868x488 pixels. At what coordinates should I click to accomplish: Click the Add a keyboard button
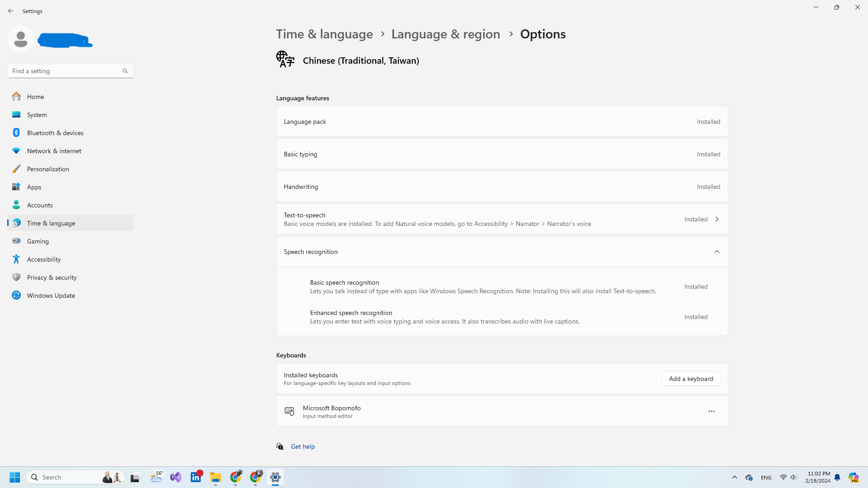click(x=691, y=379)
